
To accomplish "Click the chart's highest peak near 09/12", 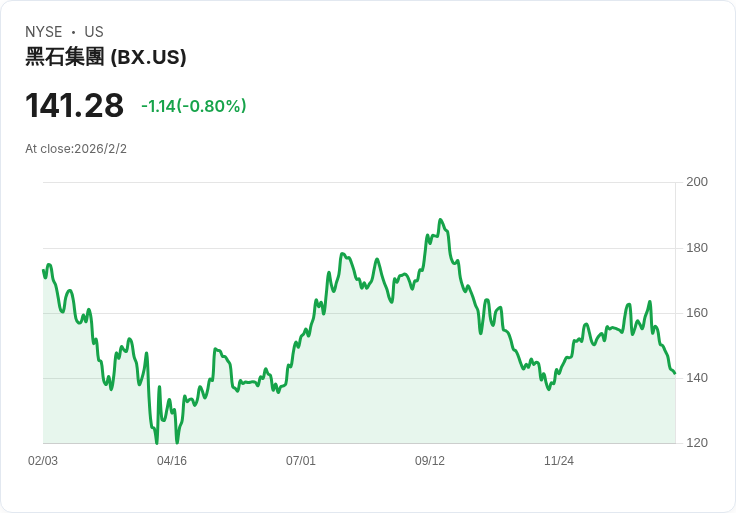I will (440, 220).
